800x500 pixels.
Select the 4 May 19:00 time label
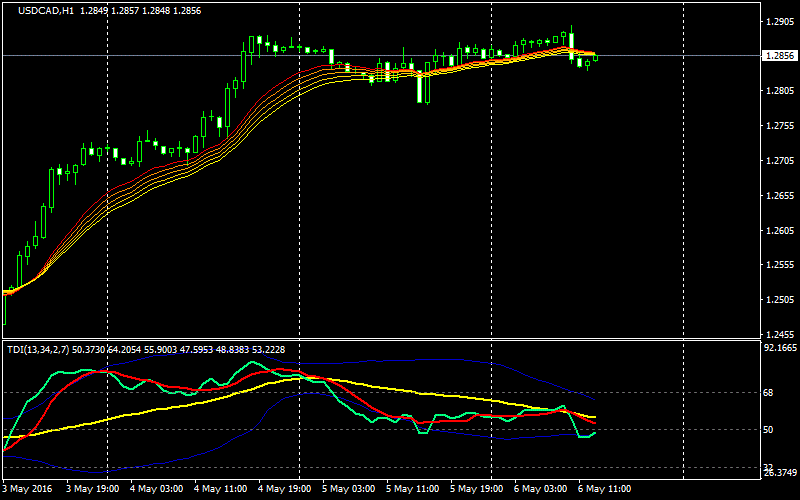tap(284, 490)
